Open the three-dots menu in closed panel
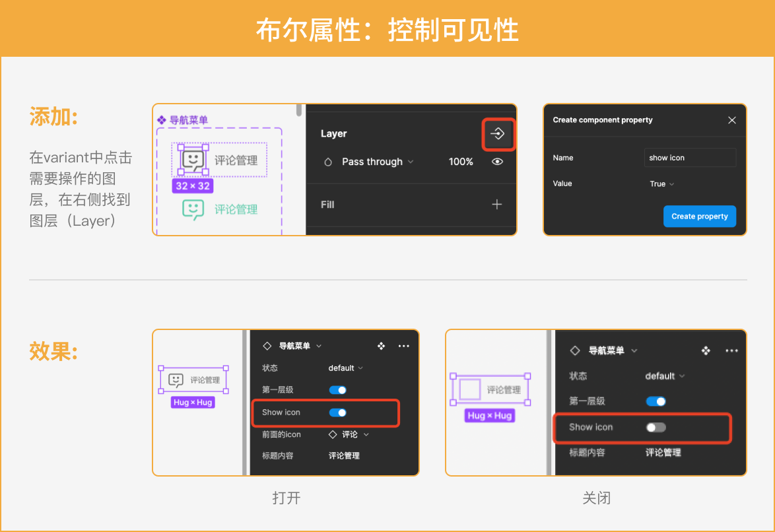 731,350
